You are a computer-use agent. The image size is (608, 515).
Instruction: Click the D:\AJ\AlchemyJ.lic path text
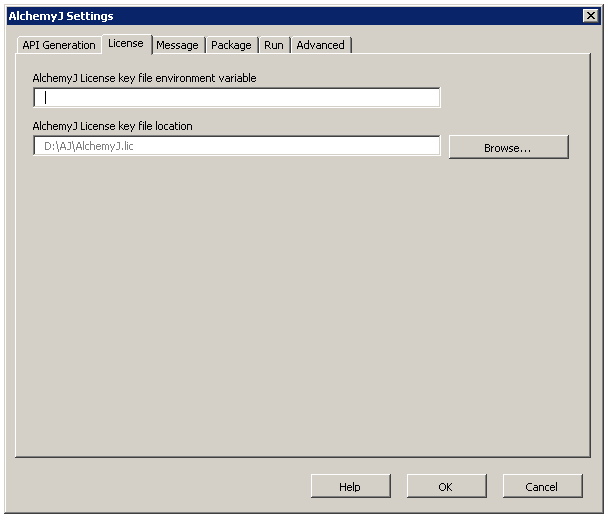[x=89, y=147]
